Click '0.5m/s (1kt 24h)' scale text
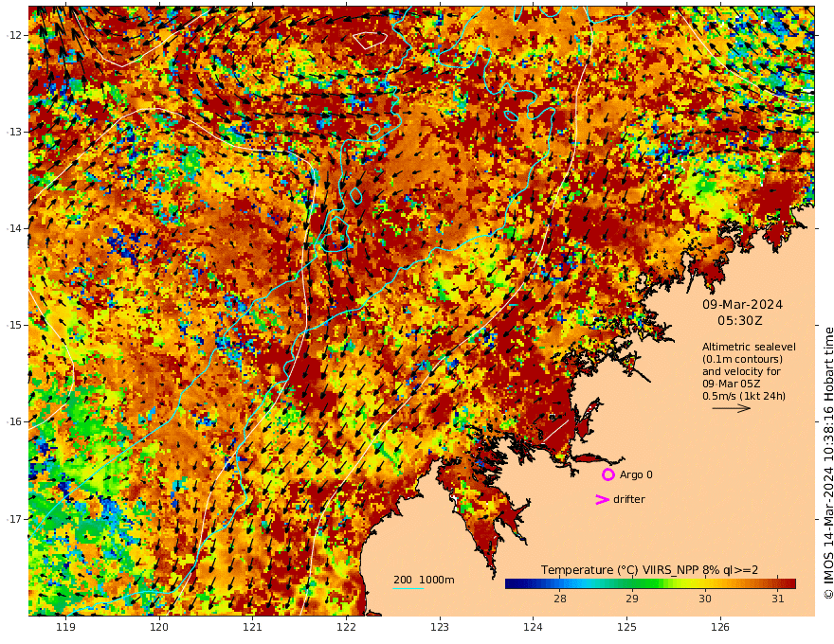The image size is (834, 644). point(744,396)
